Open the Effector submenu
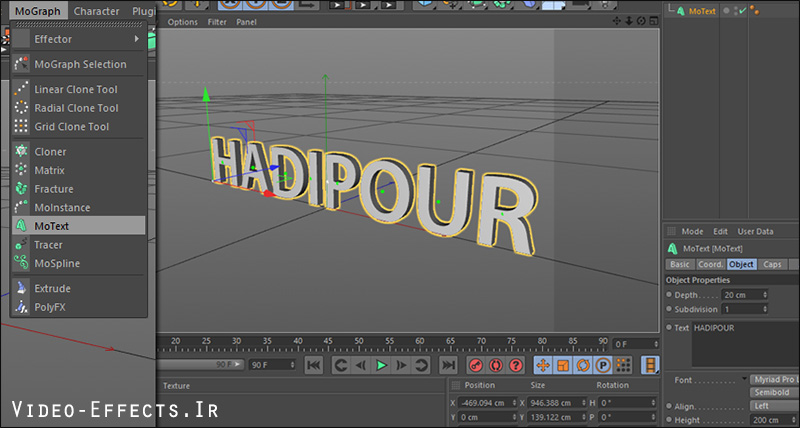This screenshot has height=428, width=800. pyautogui.click(x=79, y=39)
